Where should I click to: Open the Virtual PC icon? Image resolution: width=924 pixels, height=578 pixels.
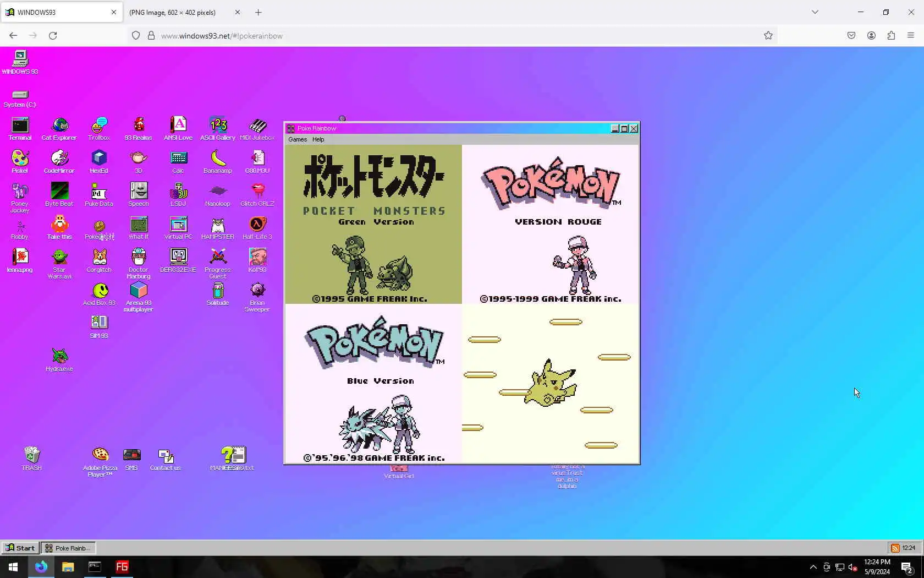point(178,228)
